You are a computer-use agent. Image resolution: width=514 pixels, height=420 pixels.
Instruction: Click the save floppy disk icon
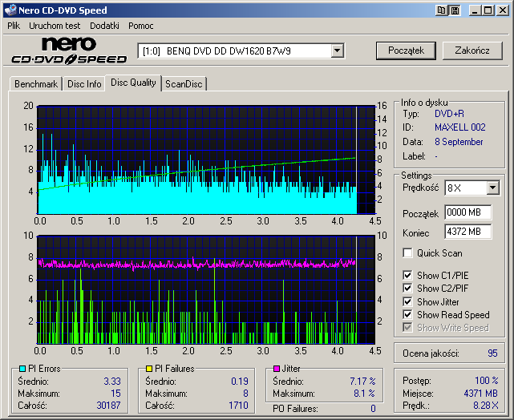(x=455, y=10)
